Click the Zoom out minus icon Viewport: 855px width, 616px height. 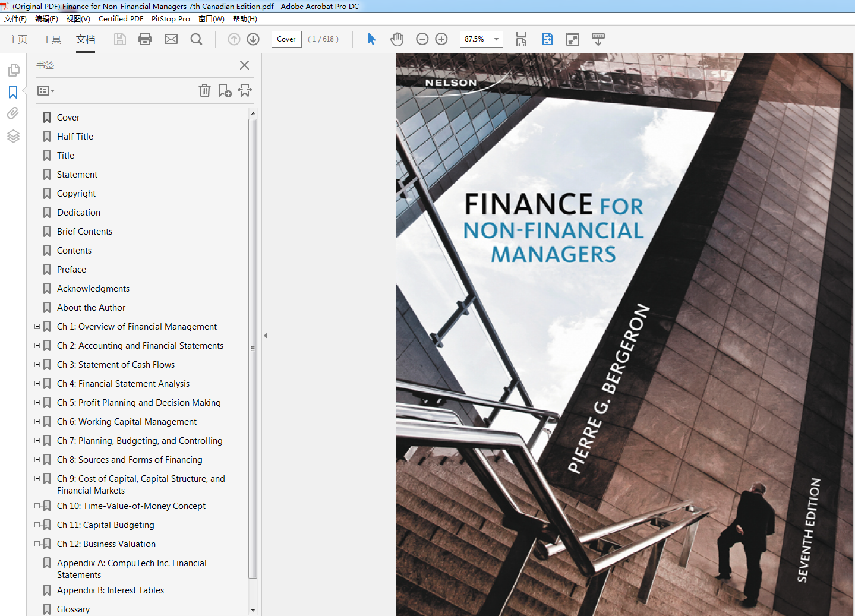(422, 39)
